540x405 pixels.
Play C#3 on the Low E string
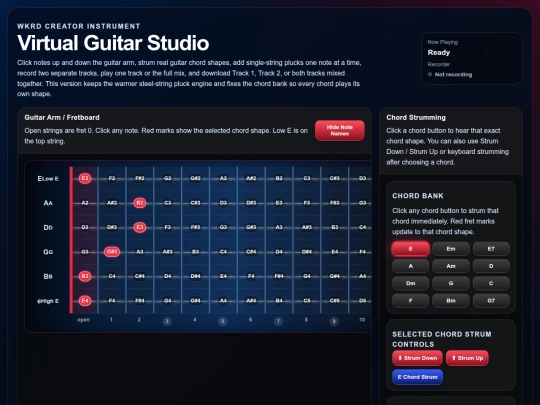(x=334, y=178)
